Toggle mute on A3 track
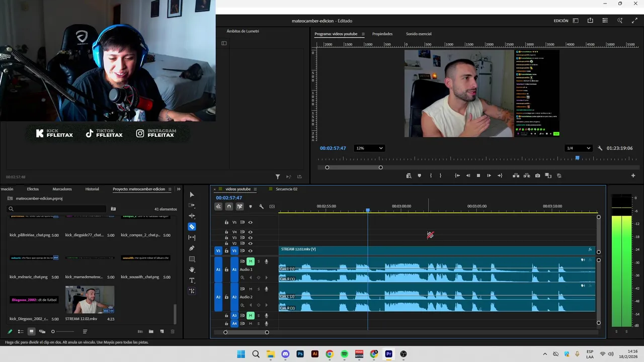The width and height of the screenshot is (644, 362). (x=250, y=316)
